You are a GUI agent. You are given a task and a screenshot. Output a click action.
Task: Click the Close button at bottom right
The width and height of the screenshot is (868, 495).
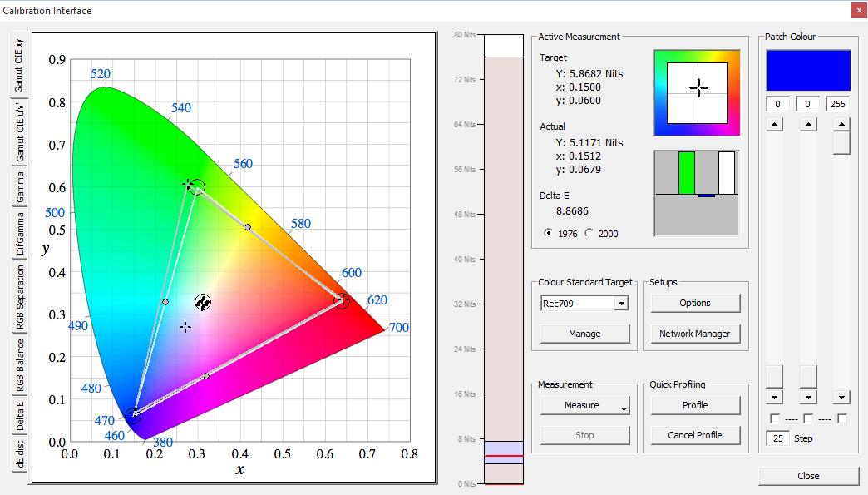[x=808, y=476]
